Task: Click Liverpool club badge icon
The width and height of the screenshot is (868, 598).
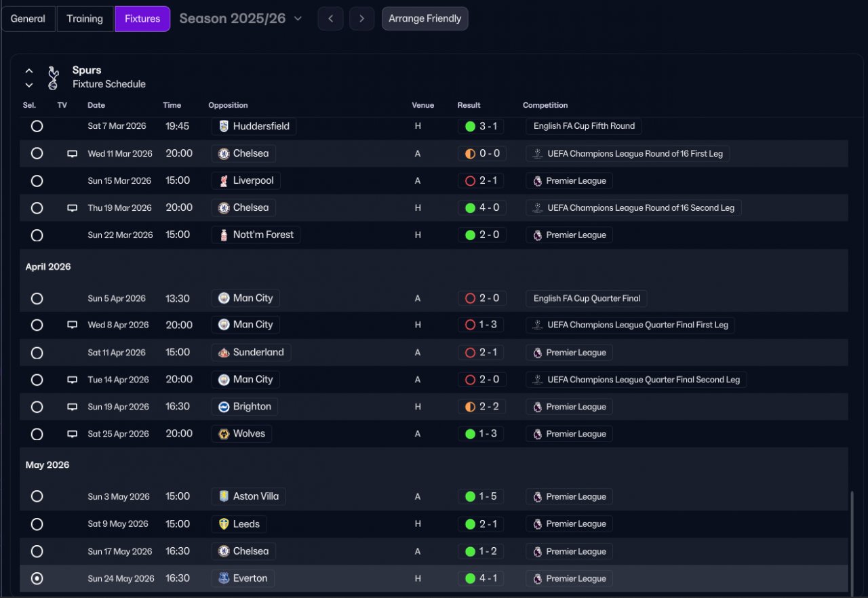Action: (224, 181)
